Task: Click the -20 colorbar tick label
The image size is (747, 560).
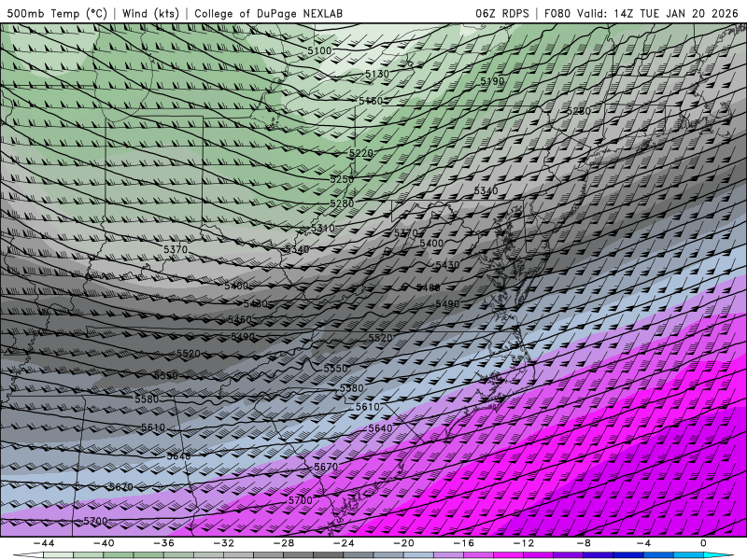Action: [x=403, y=543]
